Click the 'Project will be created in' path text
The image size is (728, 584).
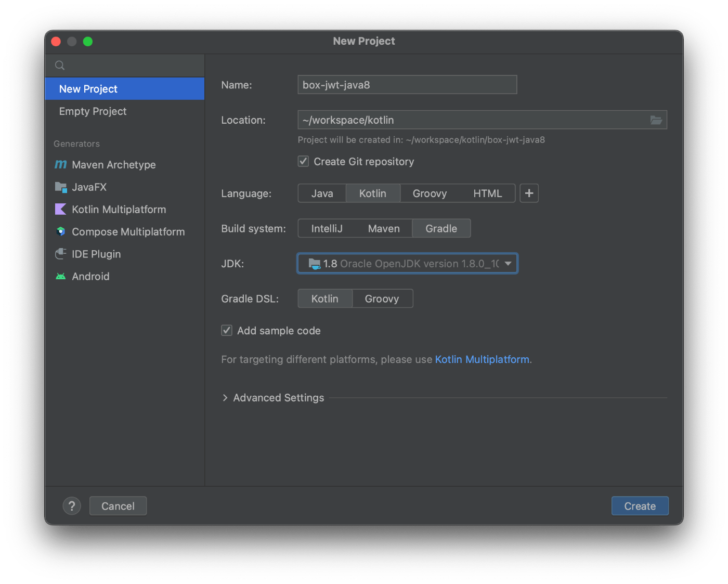[421, 140]
